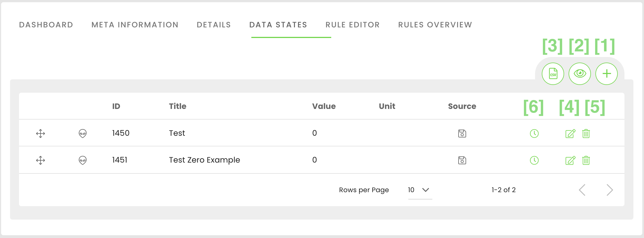Click the move handle for row 1450
Viewport: 644px width, 238px height.
(40, 134)
